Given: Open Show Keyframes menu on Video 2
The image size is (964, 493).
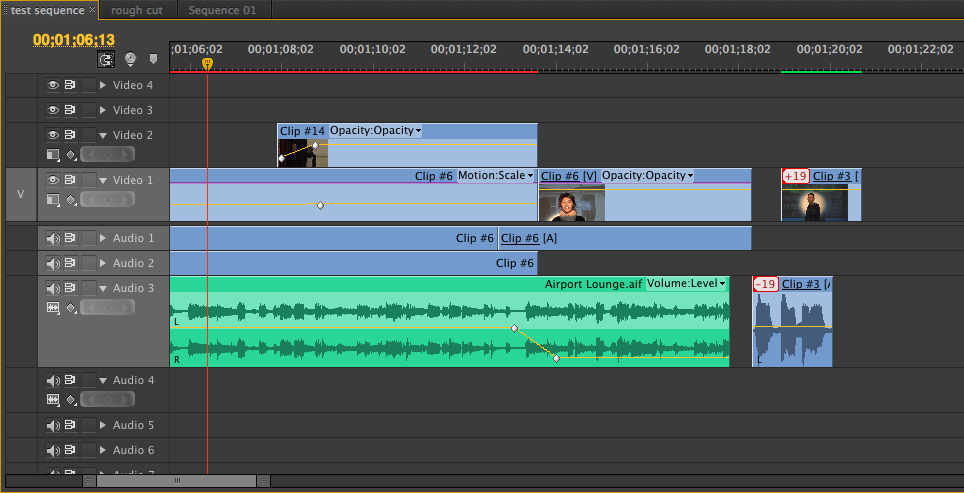Looking at the screenshot, I should point(71,154).
